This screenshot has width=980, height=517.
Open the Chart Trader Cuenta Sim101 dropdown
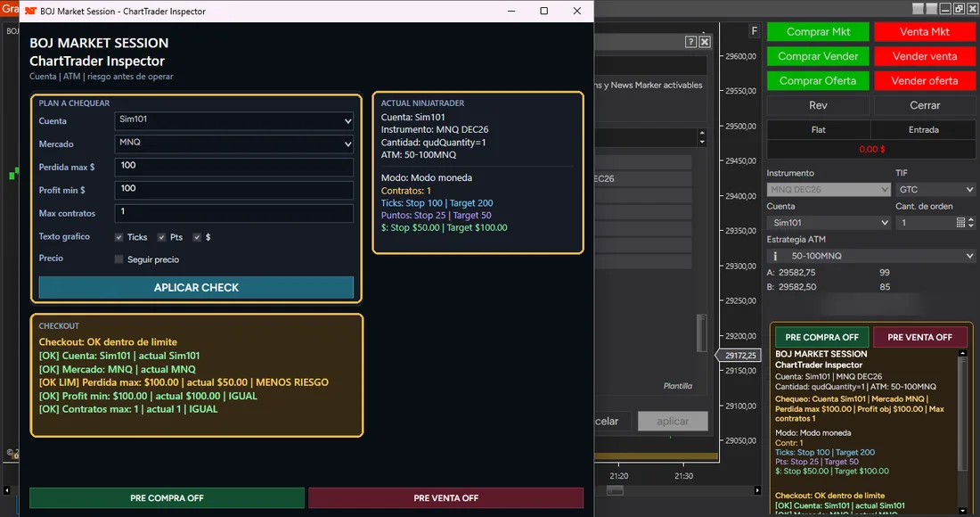(829, 223)
